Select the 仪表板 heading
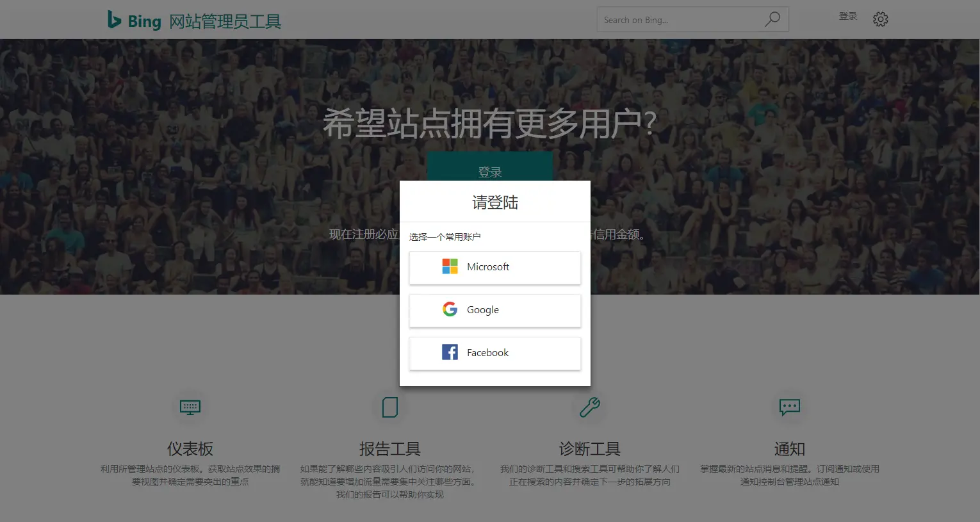This screenshot has width=980, height=522. click(x=190, y=448)
